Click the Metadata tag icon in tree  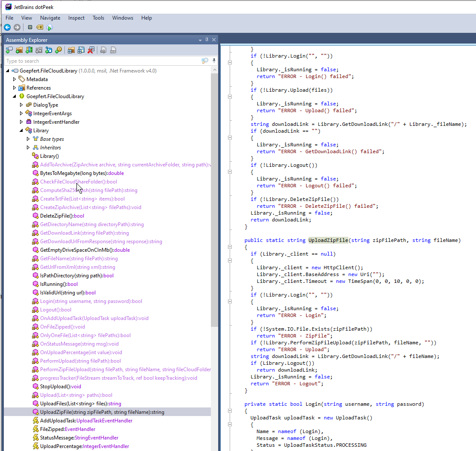pos(21,79)
